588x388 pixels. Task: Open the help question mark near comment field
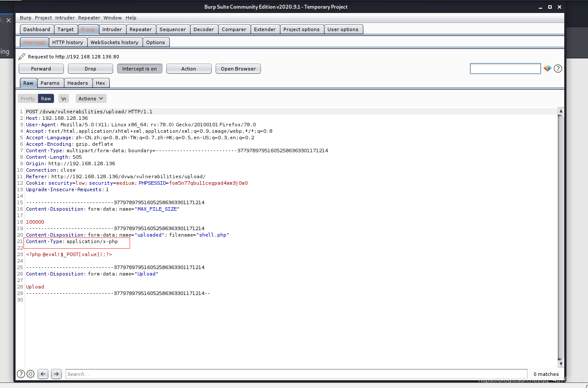click(x=558, y=68)
